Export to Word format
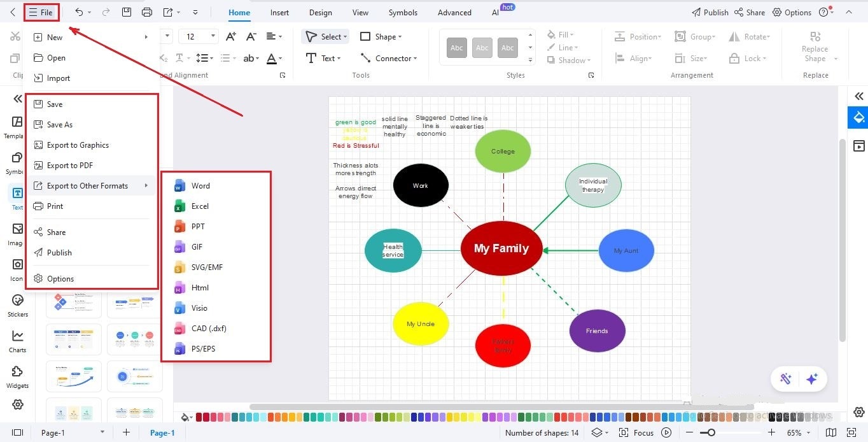Image resolution: width=868 pixels, height=442 pixels. click(216, 186)
